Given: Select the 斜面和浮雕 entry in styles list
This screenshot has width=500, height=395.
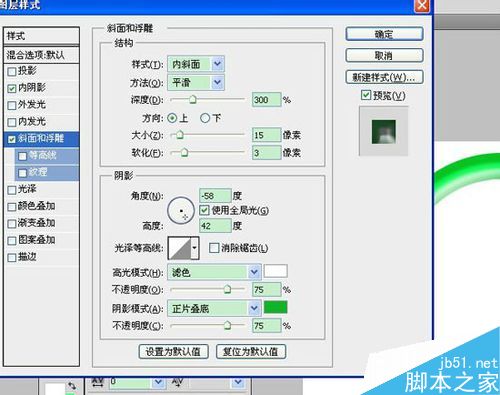Looking at the screenshot, I should [x=41, y=139].
